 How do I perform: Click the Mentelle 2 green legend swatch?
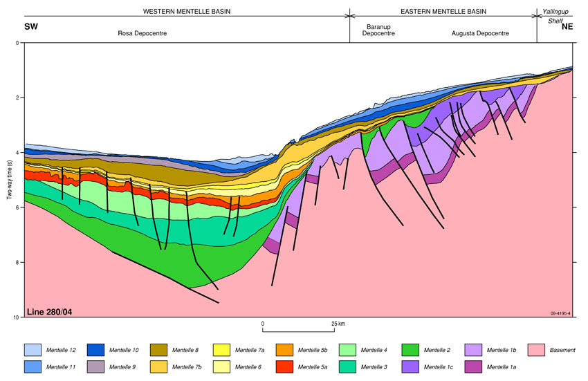[x=411, y=350]
